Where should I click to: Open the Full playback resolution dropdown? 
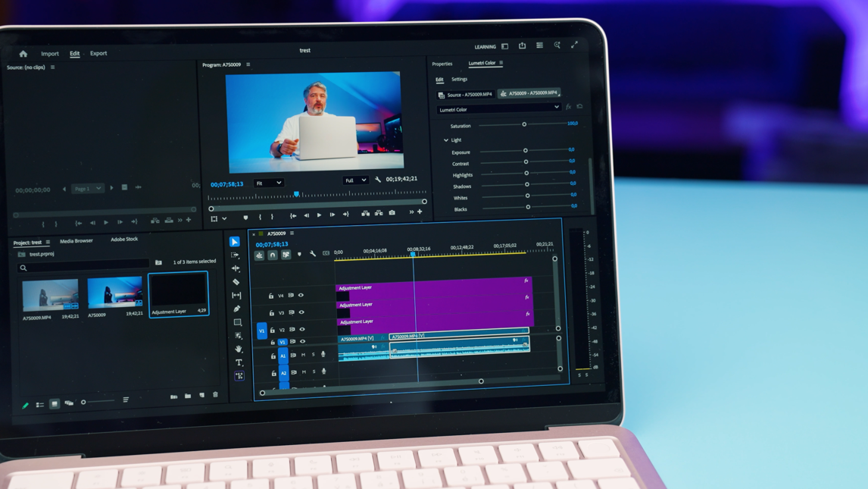click(355, 180)
